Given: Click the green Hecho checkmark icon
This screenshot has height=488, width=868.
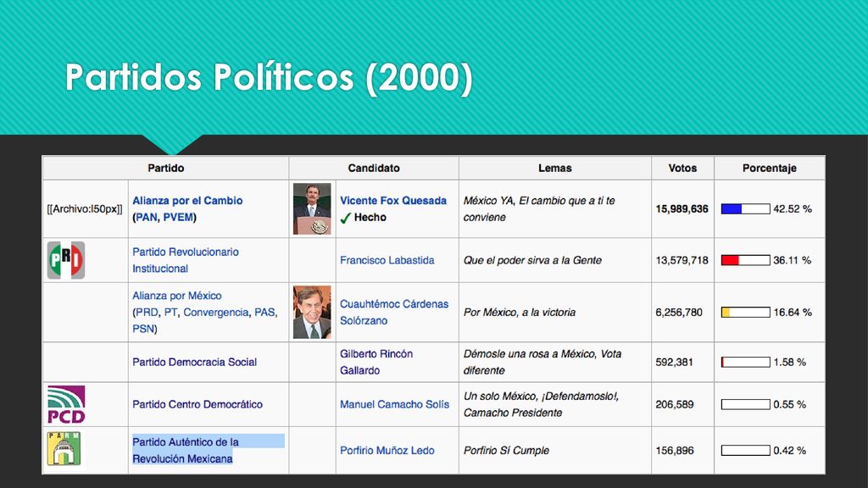Looking at the screenshot, I should (346, 218).
